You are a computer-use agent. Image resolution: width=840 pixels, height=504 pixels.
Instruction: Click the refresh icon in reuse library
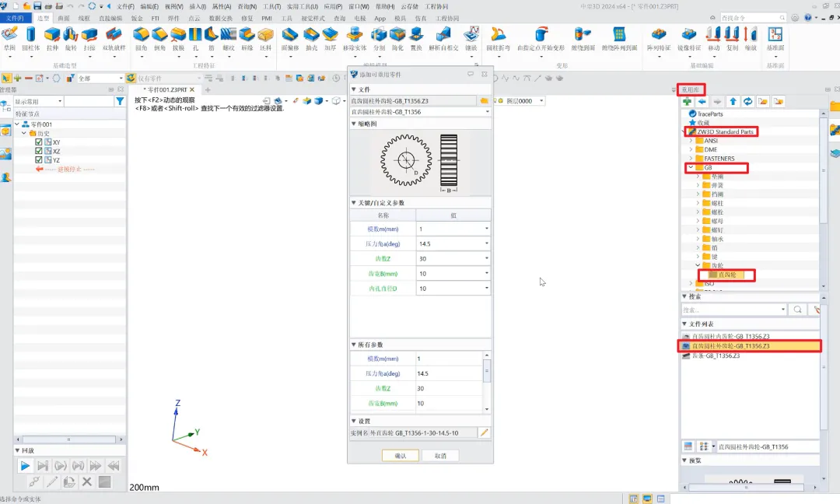(747, 102)
